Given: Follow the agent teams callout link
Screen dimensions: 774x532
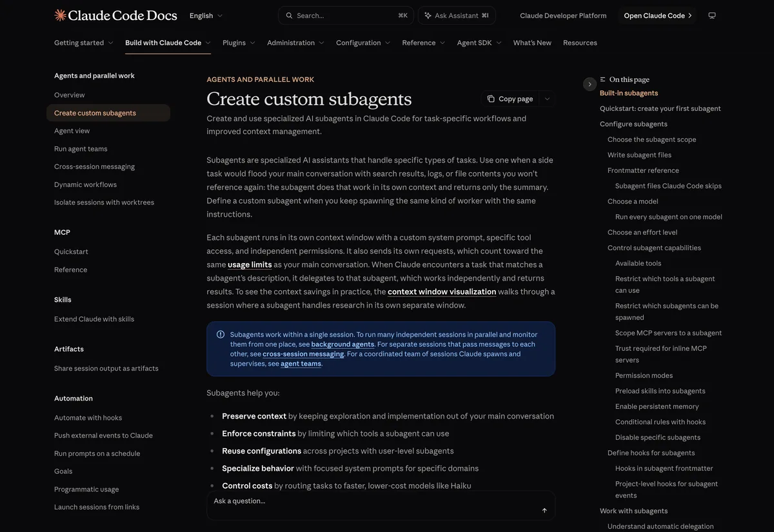Looking at the screenshot, I should 301,364.
